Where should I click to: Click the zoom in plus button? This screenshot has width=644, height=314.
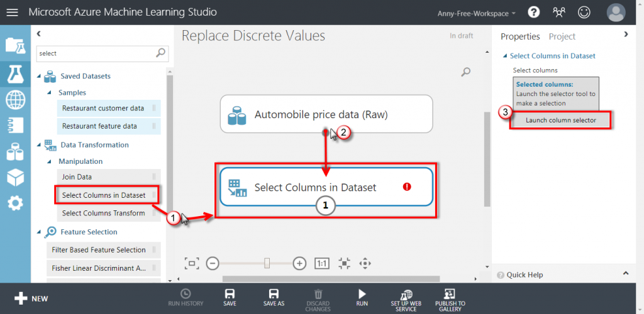(x=300, y=263)
